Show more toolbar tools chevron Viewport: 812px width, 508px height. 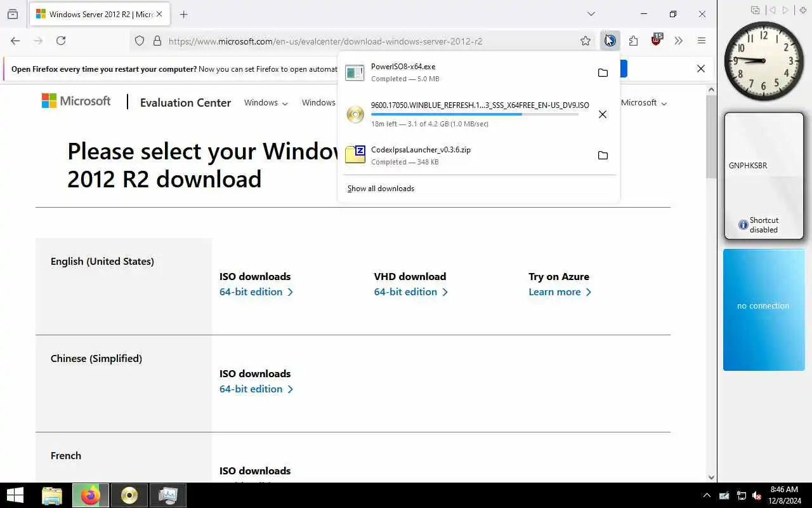click(679, 41)
